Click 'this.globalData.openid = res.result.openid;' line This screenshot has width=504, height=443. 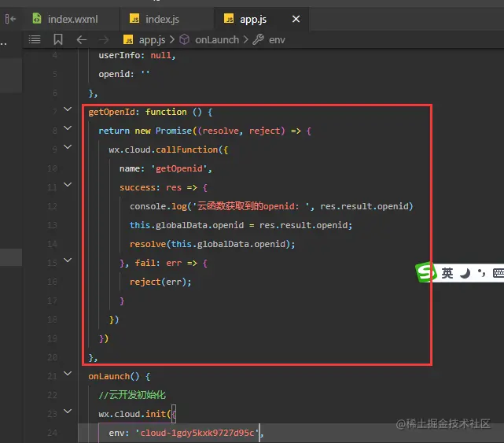241,225
